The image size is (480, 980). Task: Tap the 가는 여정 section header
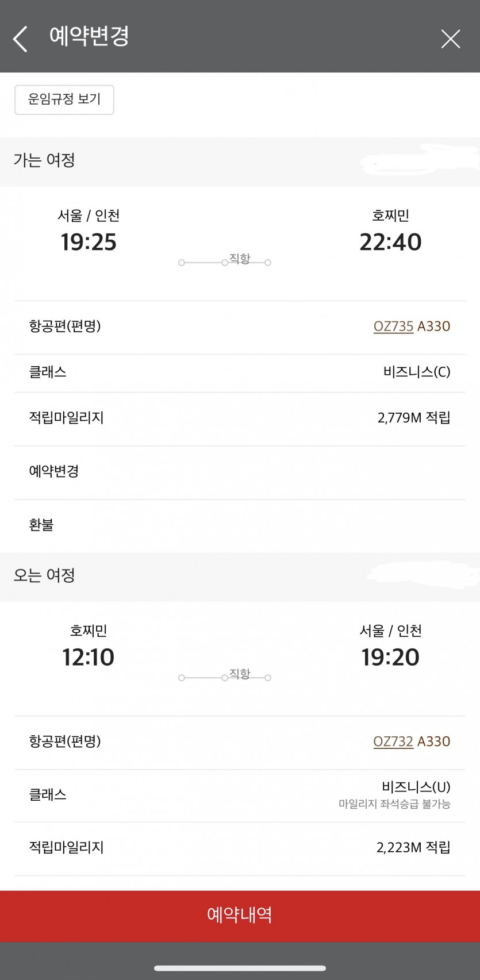[x=45, y=160]
